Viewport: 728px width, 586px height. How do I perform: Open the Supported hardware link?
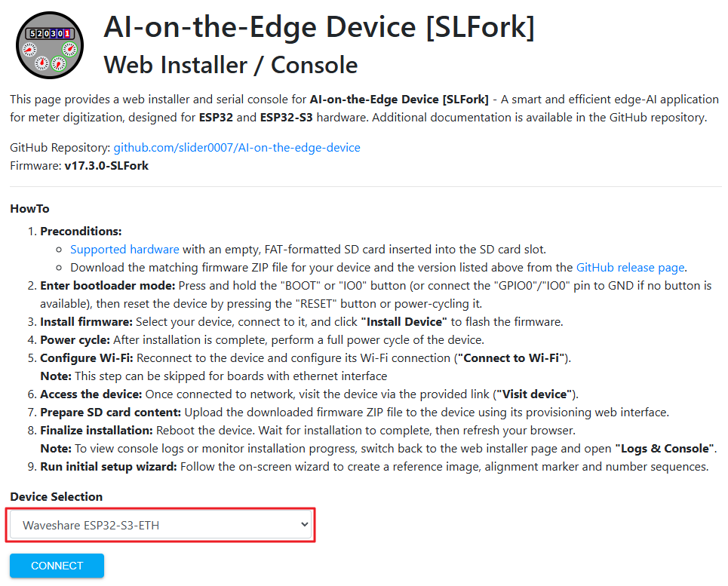coord(124,249)
